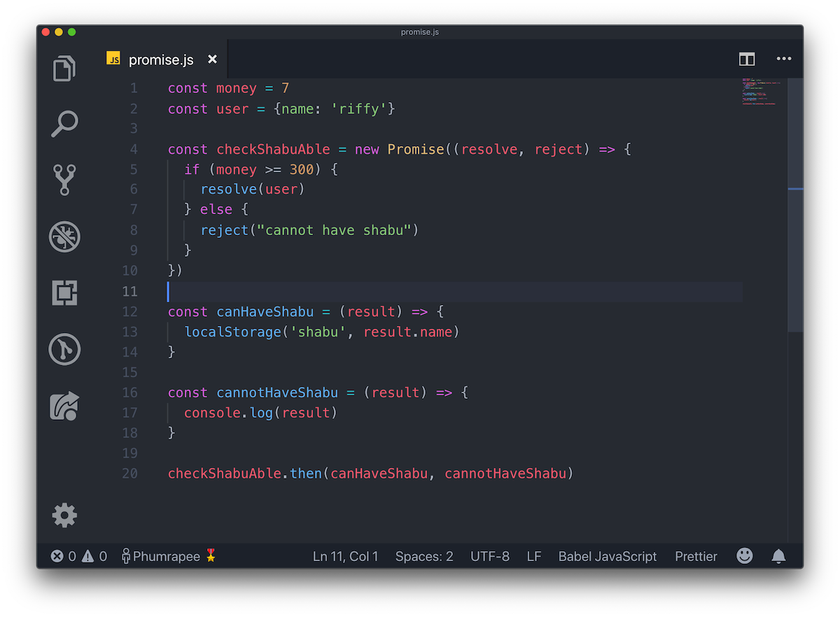Click Prettier in the status bar
The height and width of the screenshot is (617, 840).
(x=696, y=556)
